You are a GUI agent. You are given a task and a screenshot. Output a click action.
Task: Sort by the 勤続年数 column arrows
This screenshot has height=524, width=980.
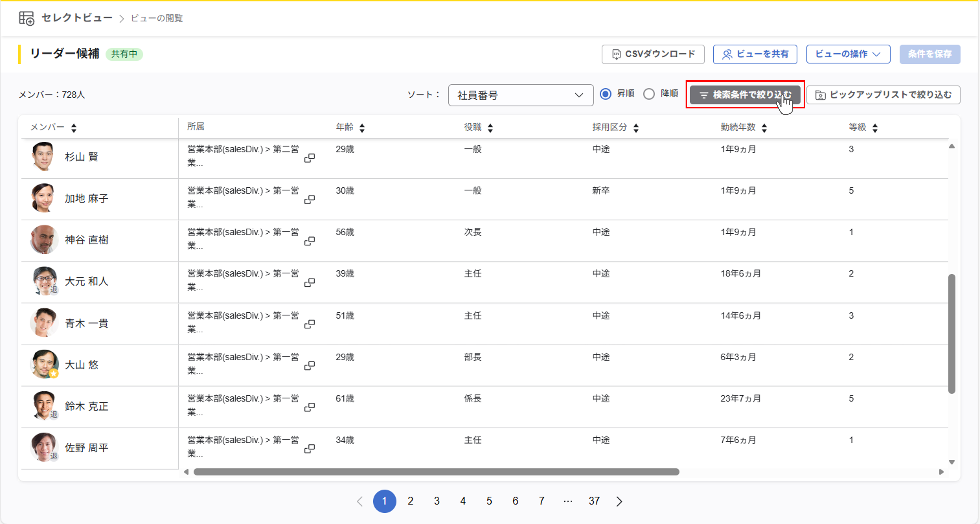pos(764,128)
